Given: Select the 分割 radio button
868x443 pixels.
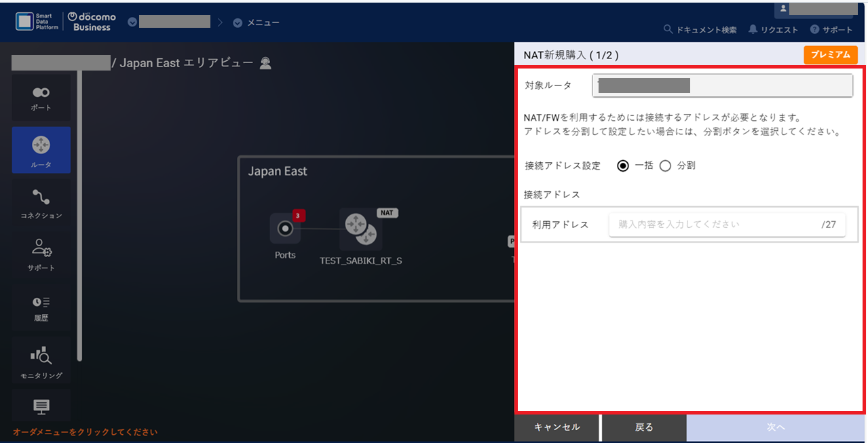Looking at the screenshot, I should click(x=665, y=166).
